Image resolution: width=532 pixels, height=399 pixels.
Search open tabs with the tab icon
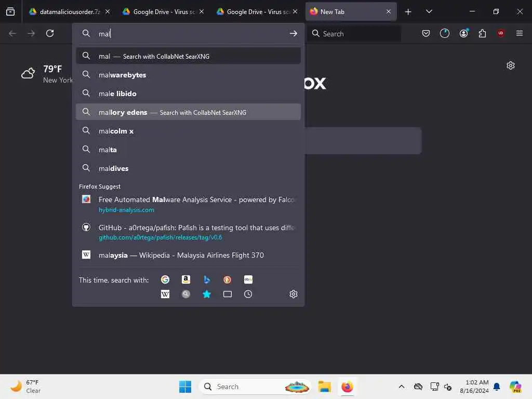tap(228, 294)
